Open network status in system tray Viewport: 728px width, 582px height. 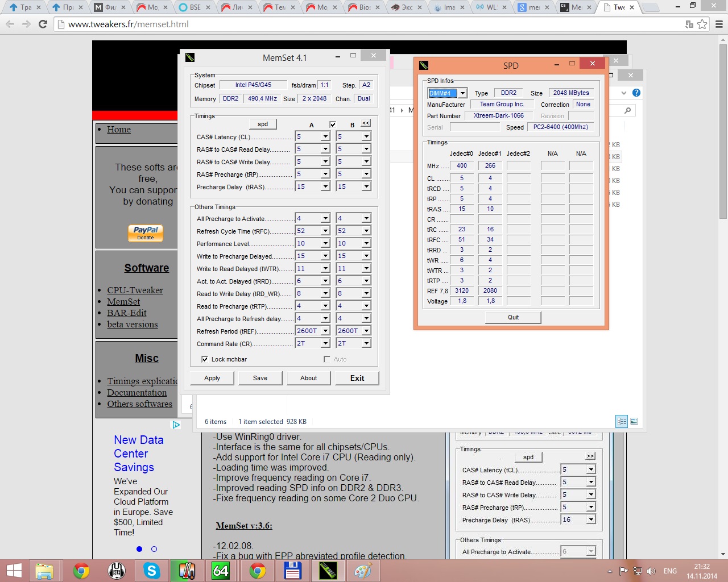coord(638,571)
